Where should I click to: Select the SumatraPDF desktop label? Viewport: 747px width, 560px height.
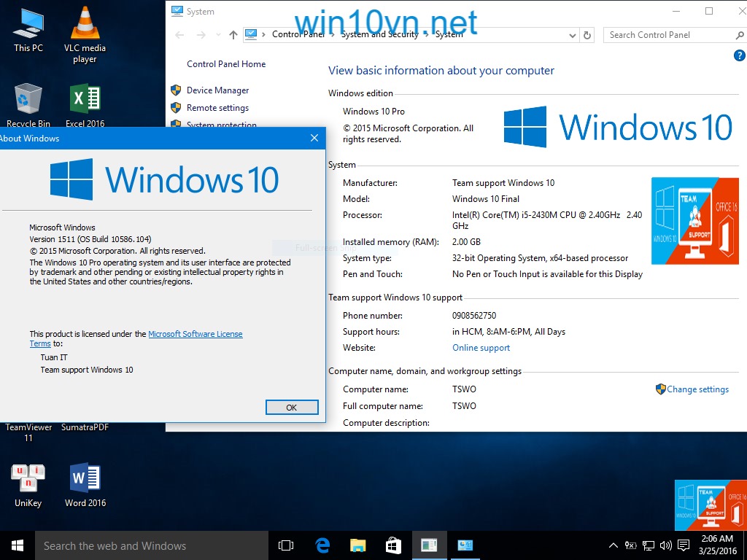(85, 427)
